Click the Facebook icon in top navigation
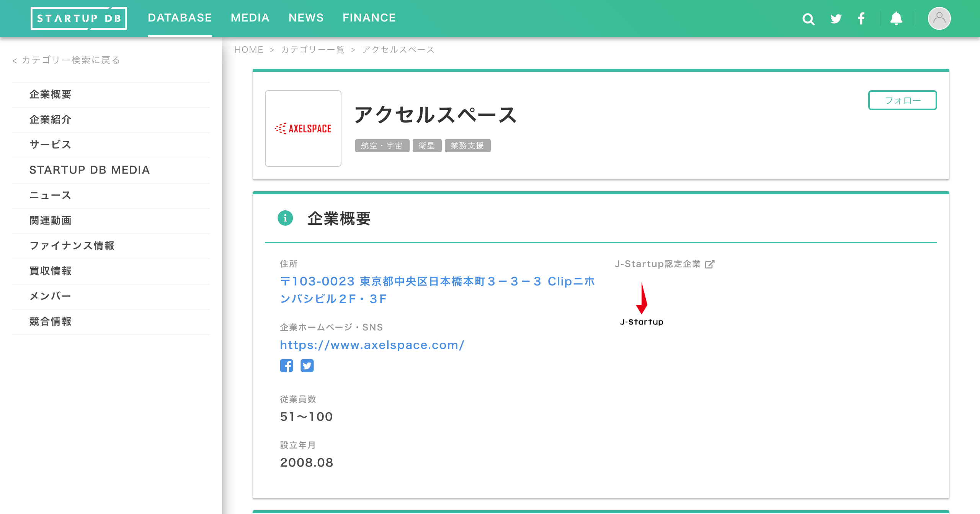Viewport: 980px width, 514px height. click(861, 19)
